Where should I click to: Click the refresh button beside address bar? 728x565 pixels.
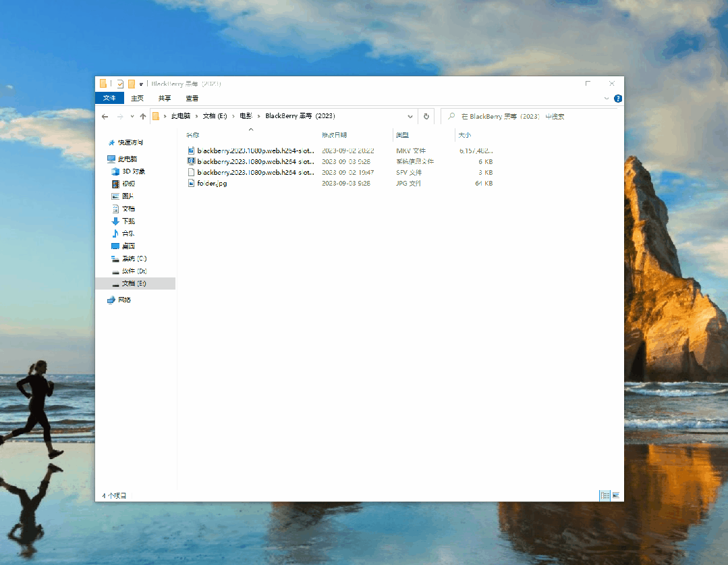(x=426, y=116)
